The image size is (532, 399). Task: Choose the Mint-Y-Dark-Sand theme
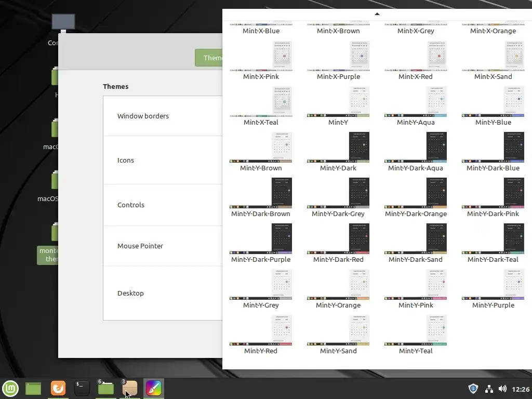pos(416,244)
